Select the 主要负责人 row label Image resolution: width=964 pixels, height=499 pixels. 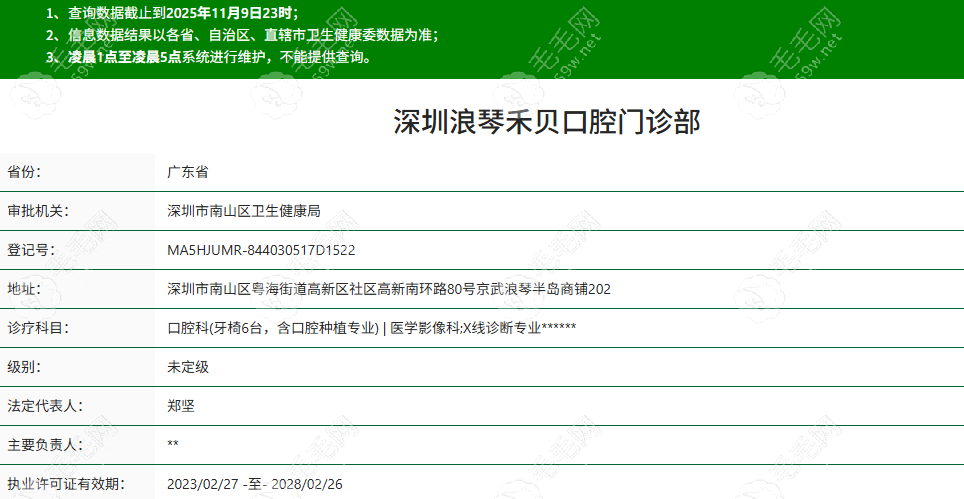click(44, 445)
